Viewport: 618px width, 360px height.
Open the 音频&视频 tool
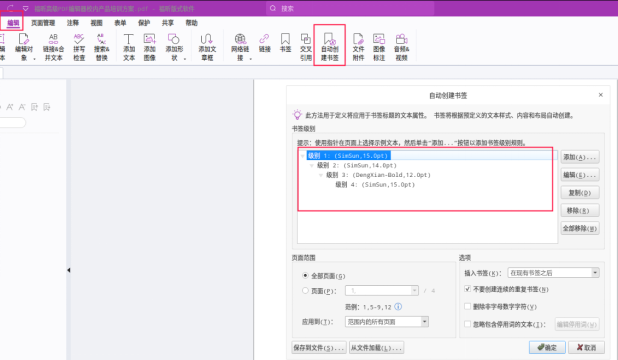[401, 47]
